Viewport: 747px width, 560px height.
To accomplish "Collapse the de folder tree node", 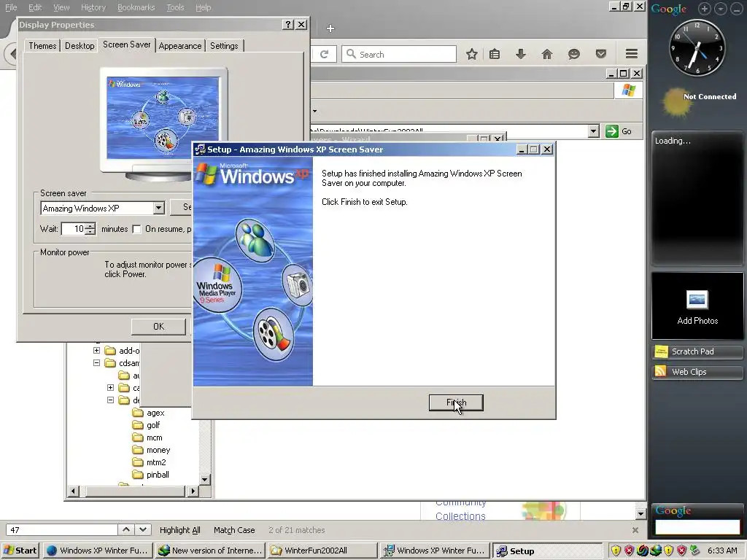I will pyautogui.click(x=111, y=400).
